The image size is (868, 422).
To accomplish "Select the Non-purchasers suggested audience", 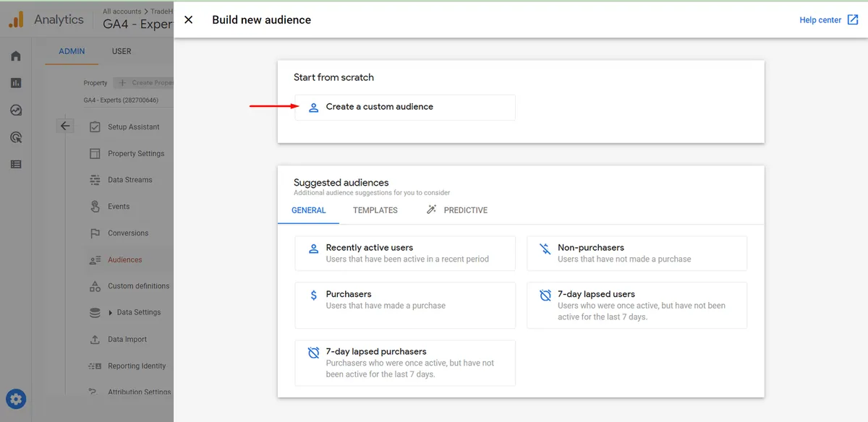I will coord(637,253).
